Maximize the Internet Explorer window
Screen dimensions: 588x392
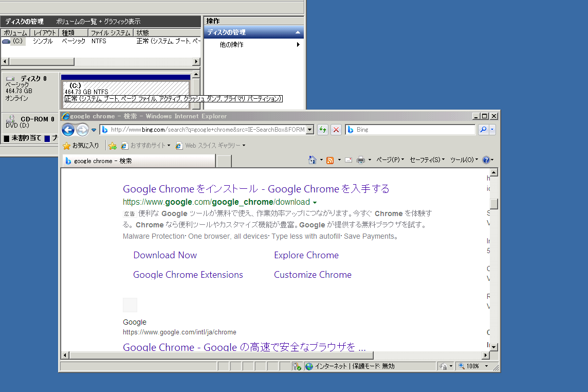click(x=485, y=116)
